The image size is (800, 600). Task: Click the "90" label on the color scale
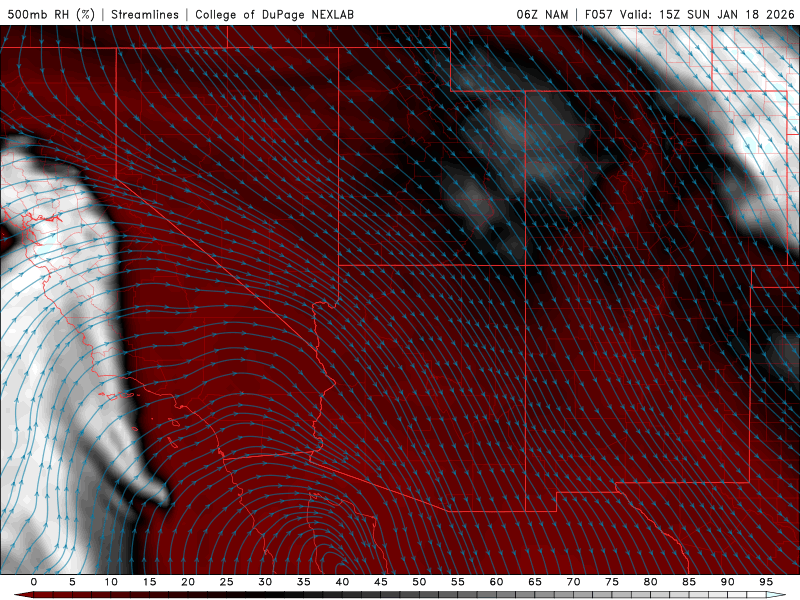pos(727,582)
